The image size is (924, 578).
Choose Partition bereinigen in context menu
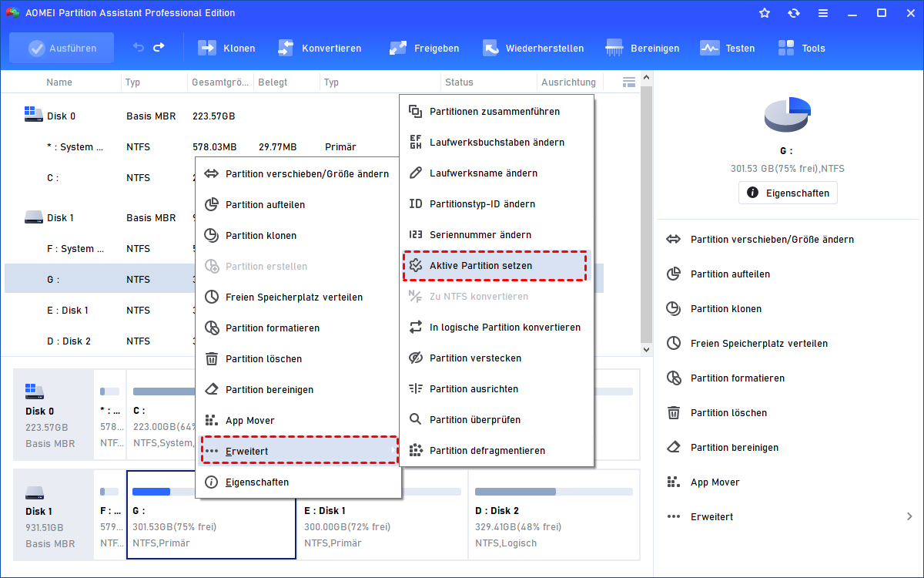pos(298,390)
